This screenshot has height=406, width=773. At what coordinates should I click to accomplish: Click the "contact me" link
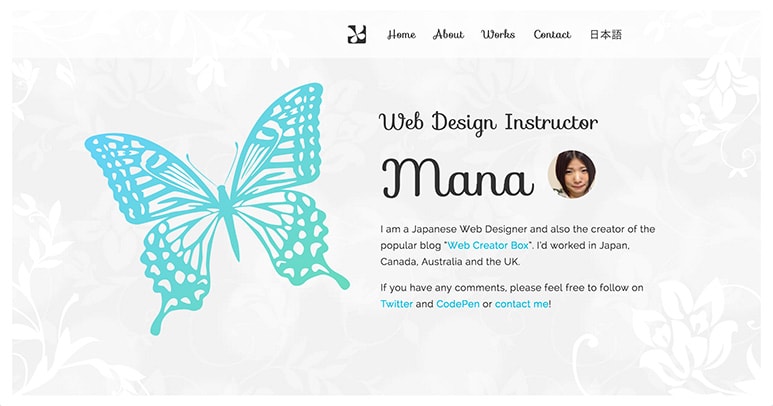coord(521,304)
